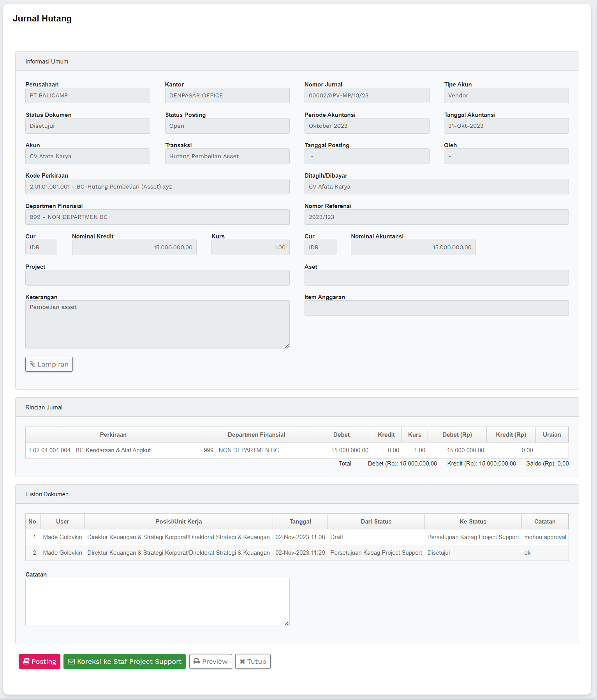
Task: Click the Keterangan description field
Action: (x=157, y=324)
